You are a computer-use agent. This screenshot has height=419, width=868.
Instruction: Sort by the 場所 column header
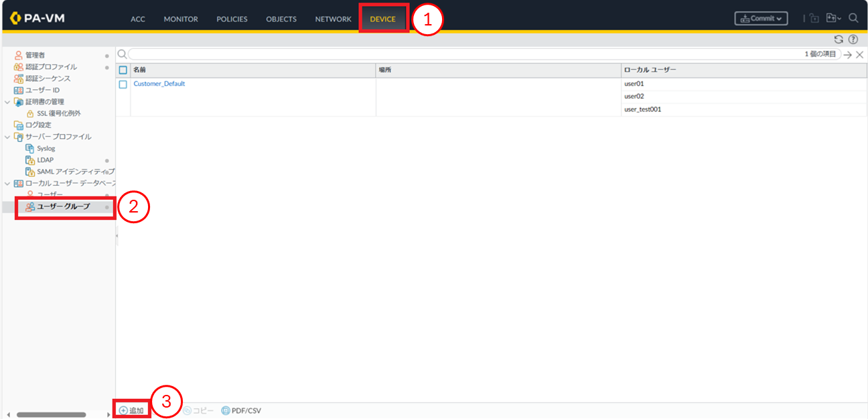[x=498, y=70]
